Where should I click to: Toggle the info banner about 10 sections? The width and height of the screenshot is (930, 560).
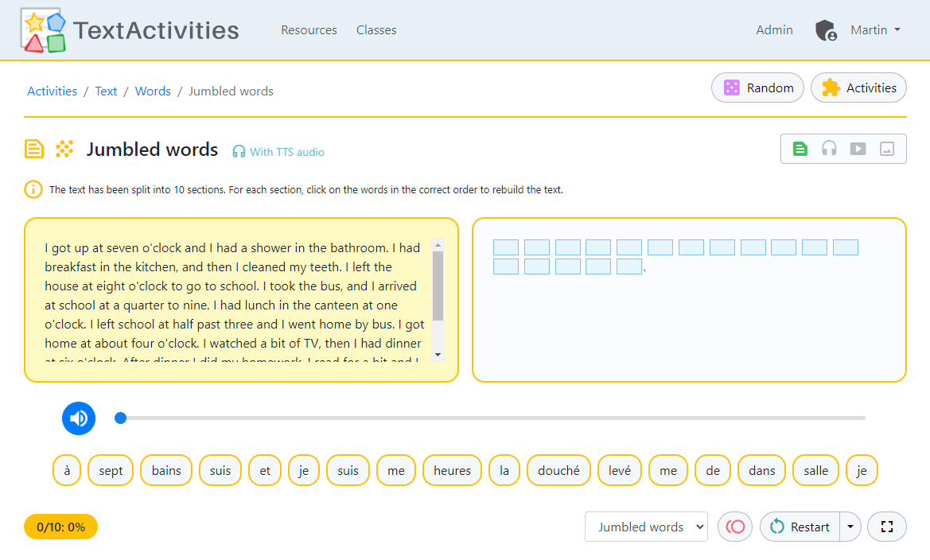[x=33, y=189]
